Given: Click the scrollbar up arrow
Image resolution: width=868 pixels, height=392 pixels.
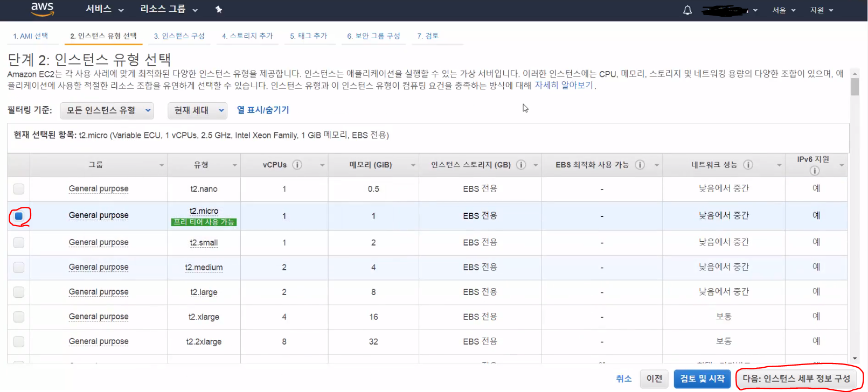Looking at the screenshot, I should click(855, 73).
